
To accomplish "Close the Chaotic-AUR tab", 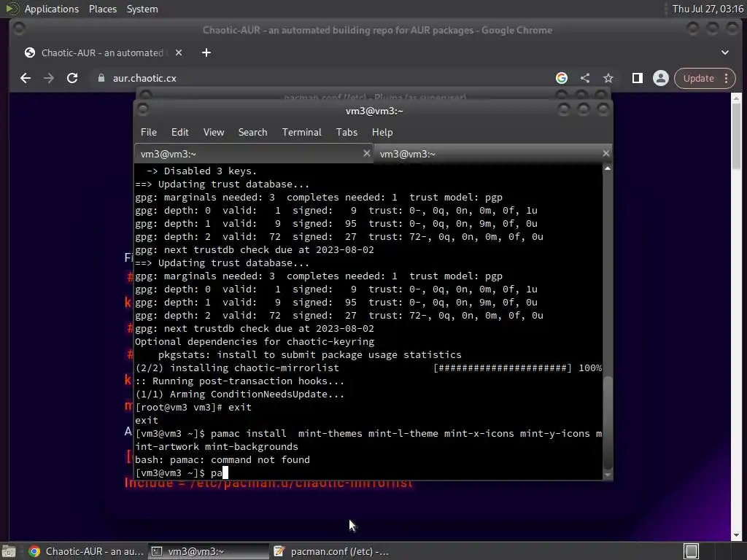I will pos(179,52).
